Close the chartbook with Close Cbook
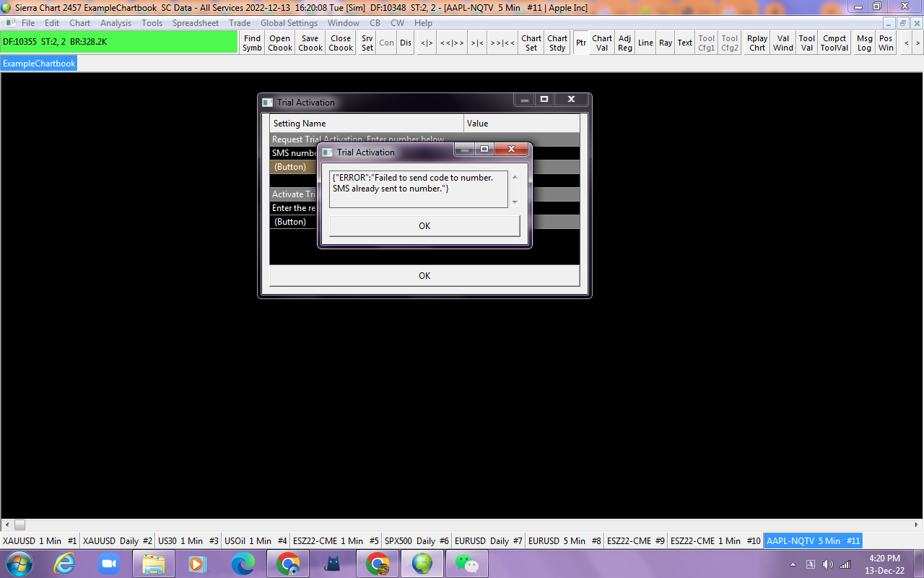Image resolution: width=924 pixels, height=578 pixels. point(341,43)
